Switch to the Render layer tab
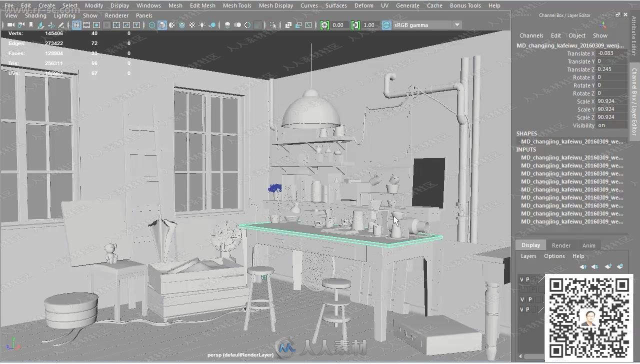Screen dimensions: 640x364 point(561,245)
